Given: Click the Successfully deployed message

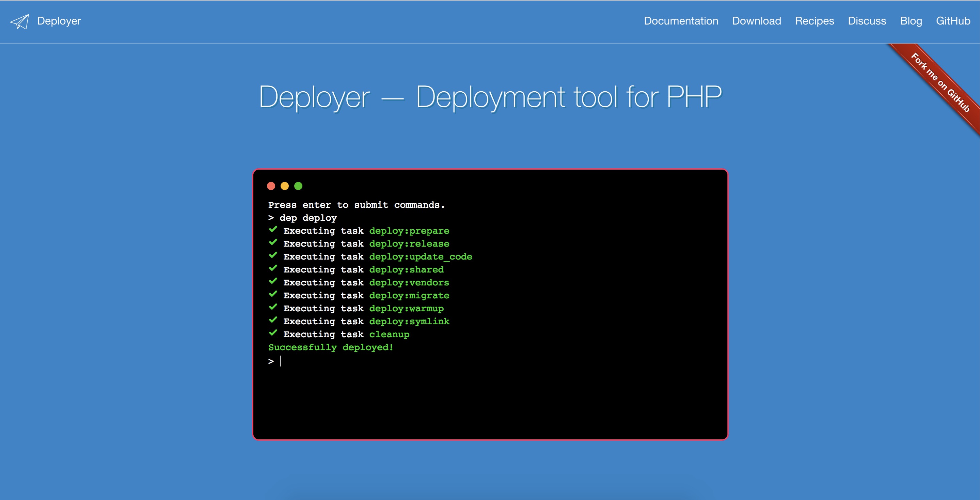Looking at the screenshot, I should [x=330, y=347].
